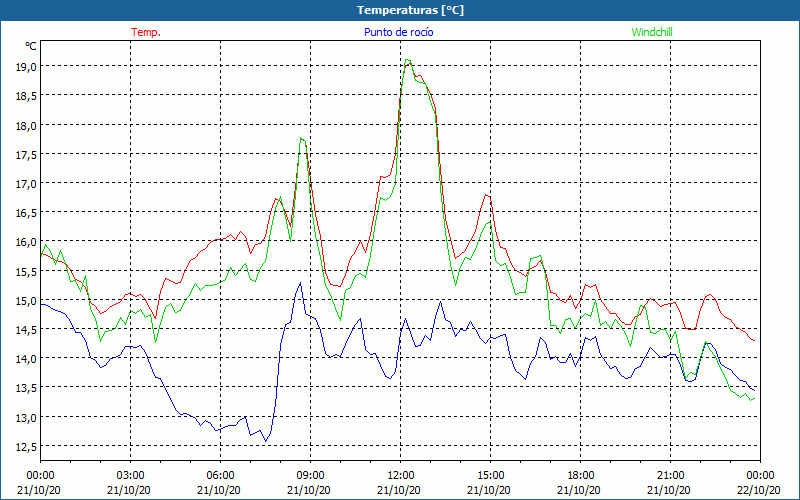The width and height of the screenshot is (800, 500).
Task: Select the blue 'Punto de rocío' legend label
Action: click(398, 32)
